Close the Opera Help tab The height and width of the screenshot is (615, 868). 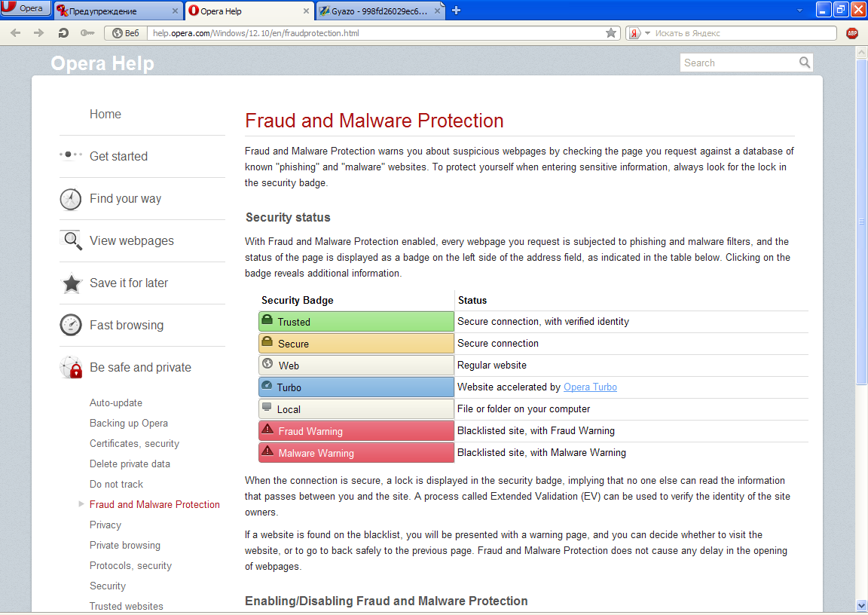point(306,11)
